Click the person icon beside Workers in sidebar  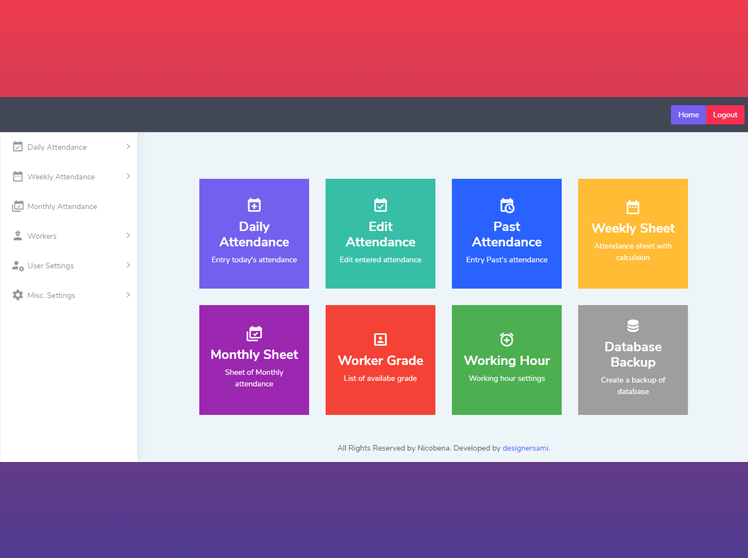tap(17, 236)
